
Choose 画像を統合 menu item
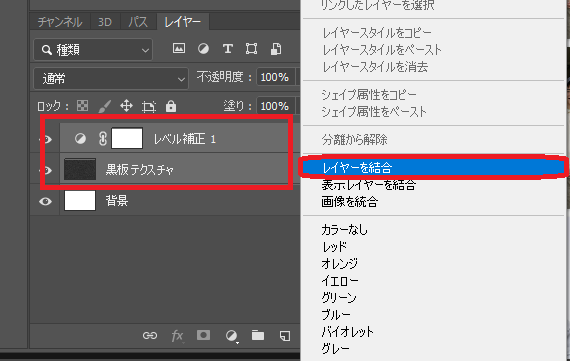coord(349,202)
